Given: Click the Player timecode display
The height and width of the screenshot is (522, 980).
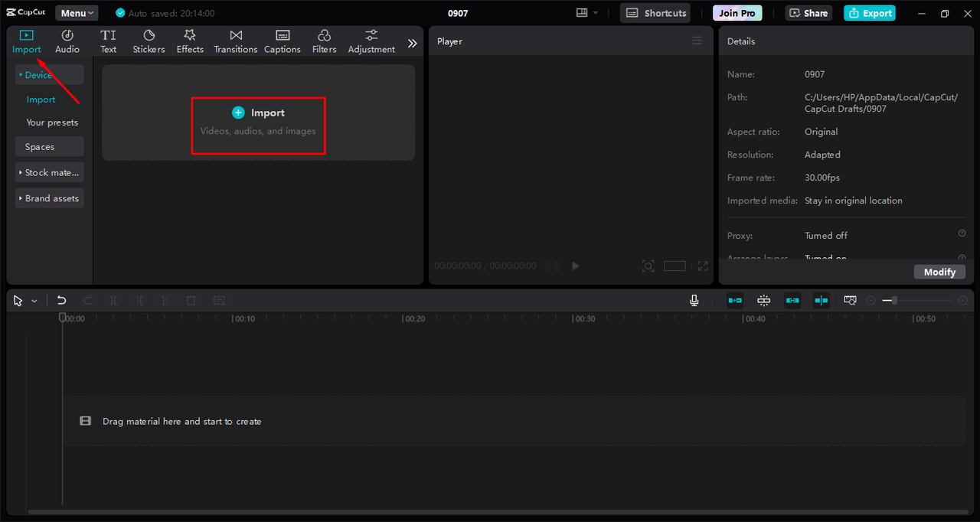Looking at the screenshot, I should (x=485, y=266).
